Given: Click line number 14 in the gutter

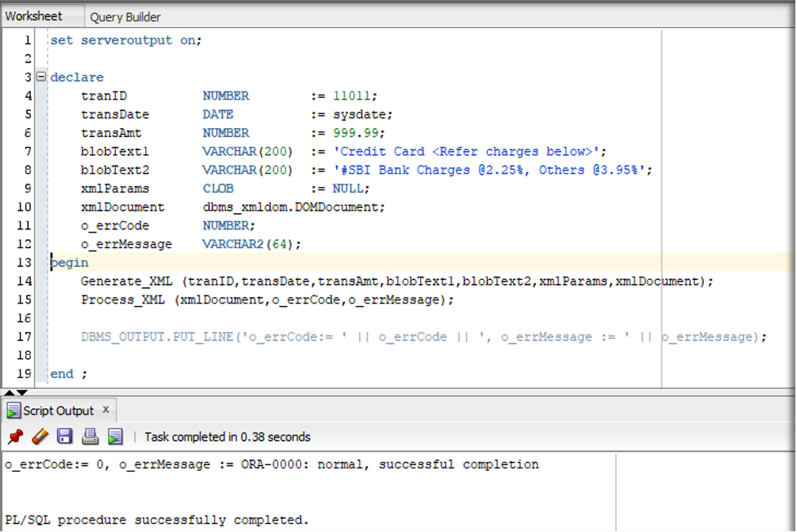Looking at the screenshot, I should pos(24,281).
